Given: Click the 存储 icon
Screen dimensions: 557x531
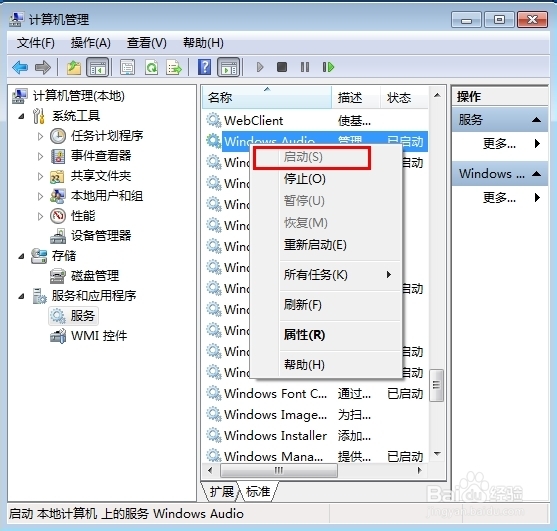Looking at the screenshot, I should point(39,256).
